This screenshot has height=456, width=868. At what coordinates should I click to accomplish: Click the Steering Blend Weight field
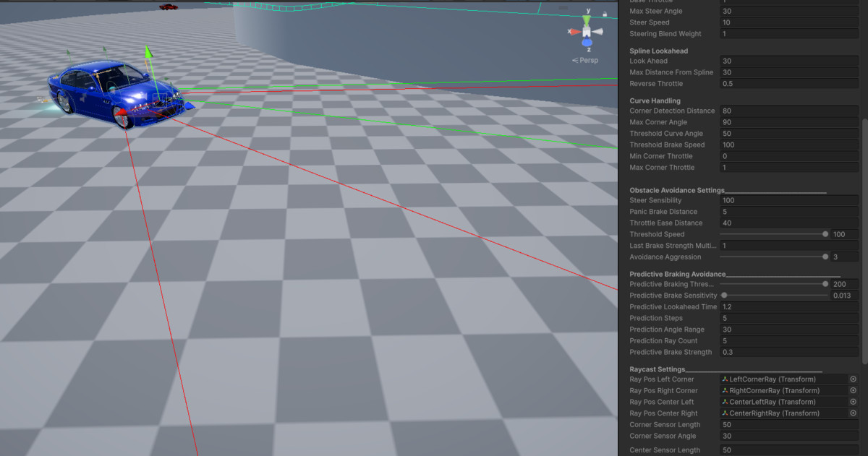coord(789,34)
